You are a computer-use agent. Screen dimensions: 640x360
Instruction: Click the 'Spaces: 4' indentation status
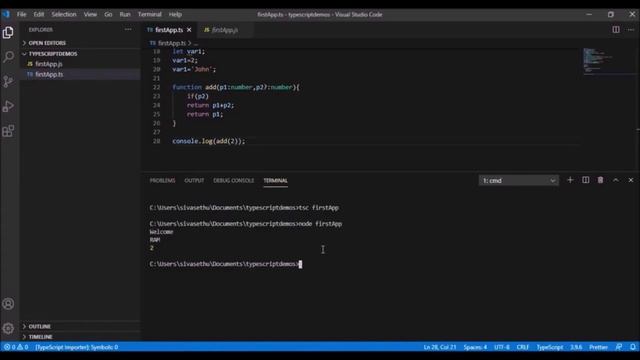[x=475, y=347]
